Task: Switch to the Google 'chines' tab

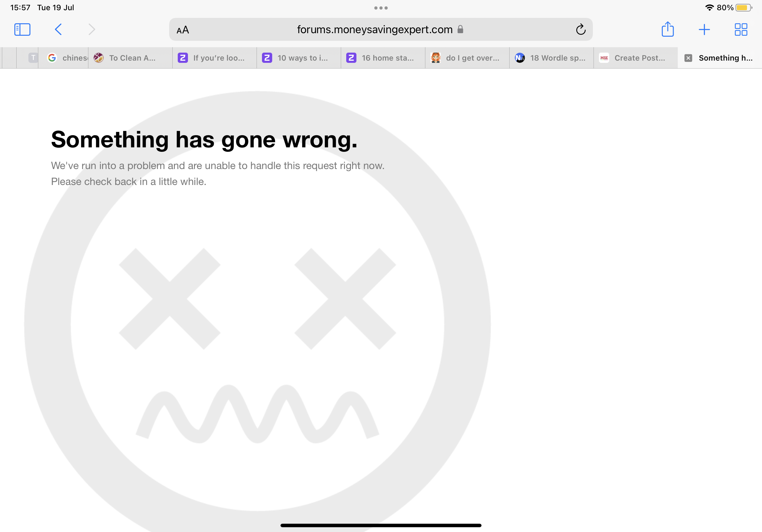Action: (63, 58)
